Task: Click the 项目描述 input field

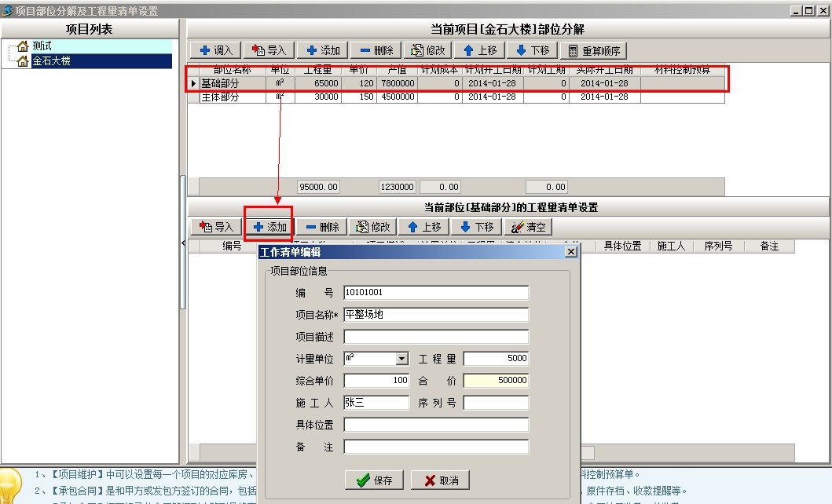Action: pos(436,337)
